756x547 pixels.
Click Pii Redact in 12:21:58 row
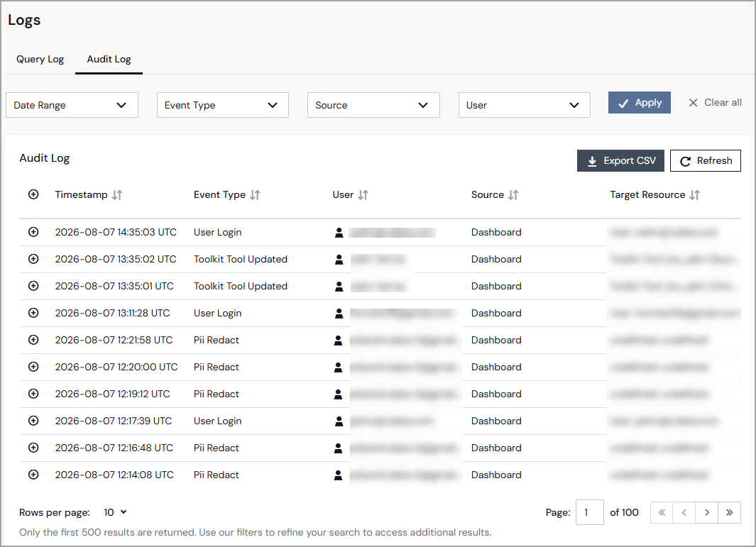coord(217,341)
